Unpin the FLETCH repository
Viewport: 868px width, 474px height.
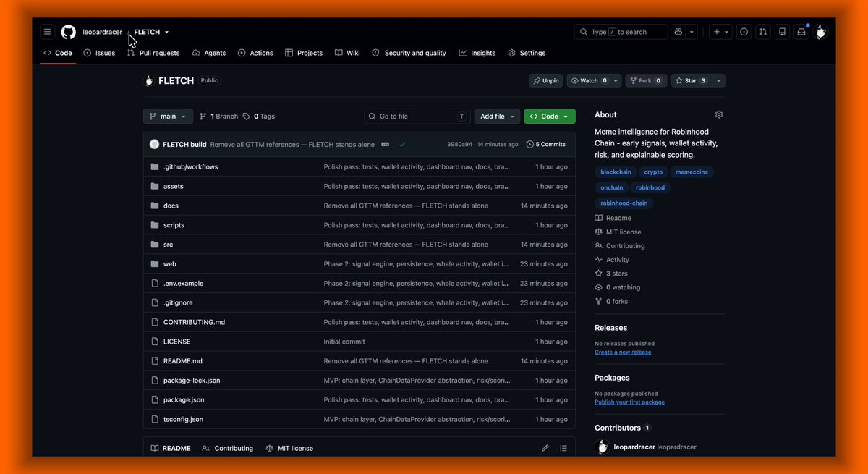546,80
